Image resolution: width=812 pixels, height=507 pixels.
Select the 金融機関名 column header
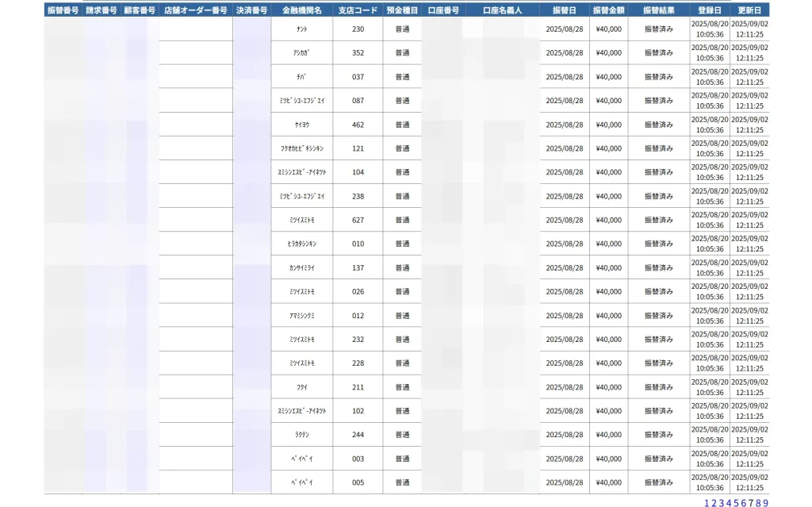tap(301, 10)
